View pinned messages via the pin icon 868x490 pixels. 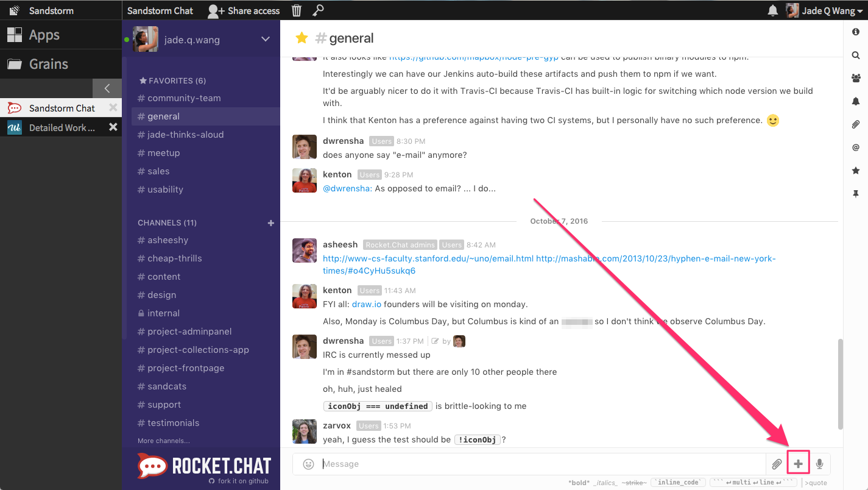[x=856, y=193]
